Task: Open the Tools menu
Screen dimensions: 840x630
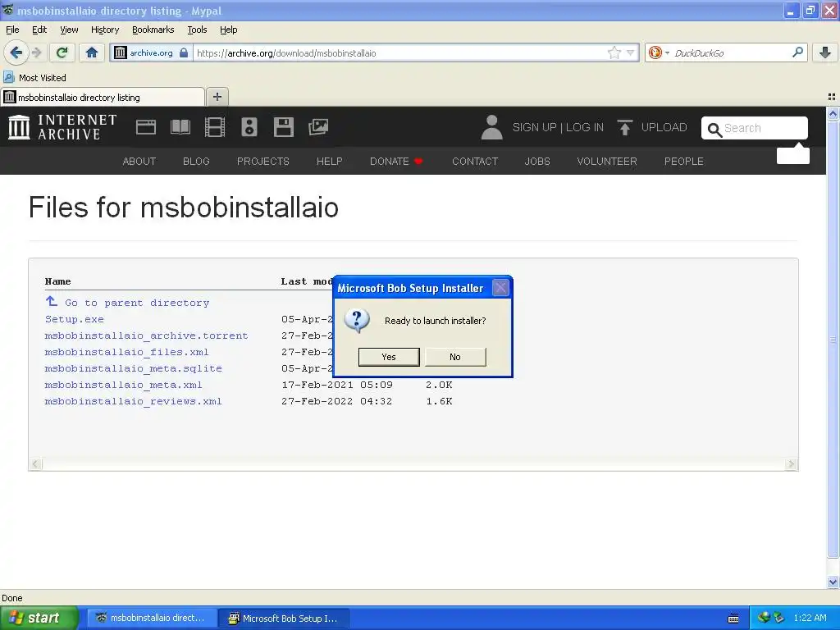Action: 197,30
